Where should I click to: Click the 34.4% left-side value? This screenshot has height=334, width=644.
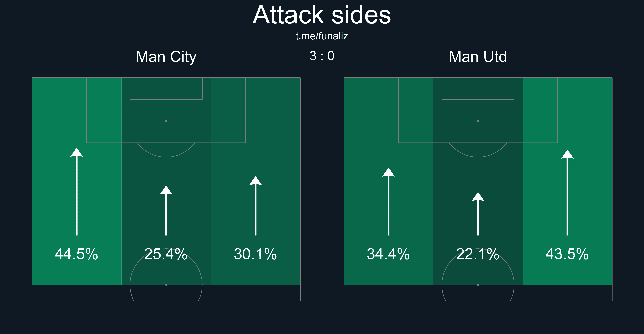(x=388, y=254)
